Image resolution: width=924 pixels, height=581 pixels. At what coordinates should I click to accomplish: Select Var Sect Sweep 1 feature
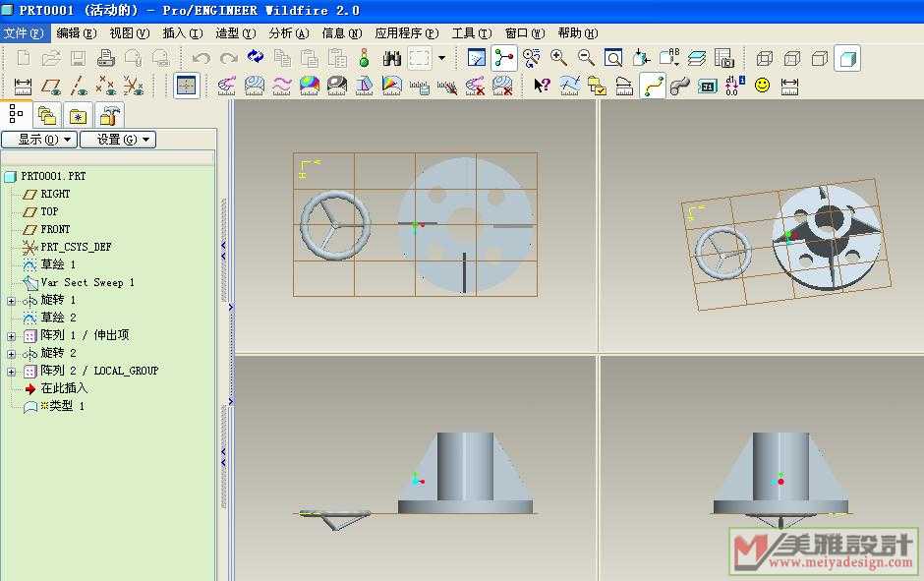tap(87, 283)
